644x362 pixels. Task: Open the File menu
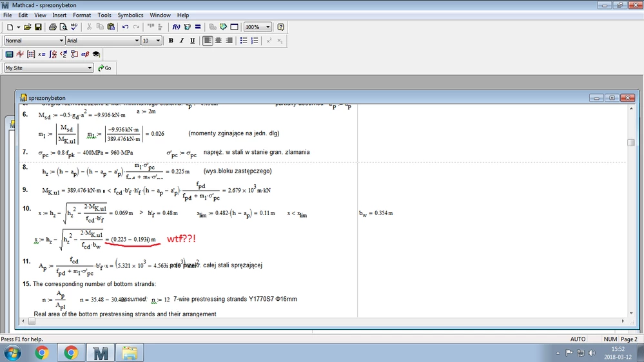pyautogui.click(x=7, y=15)
